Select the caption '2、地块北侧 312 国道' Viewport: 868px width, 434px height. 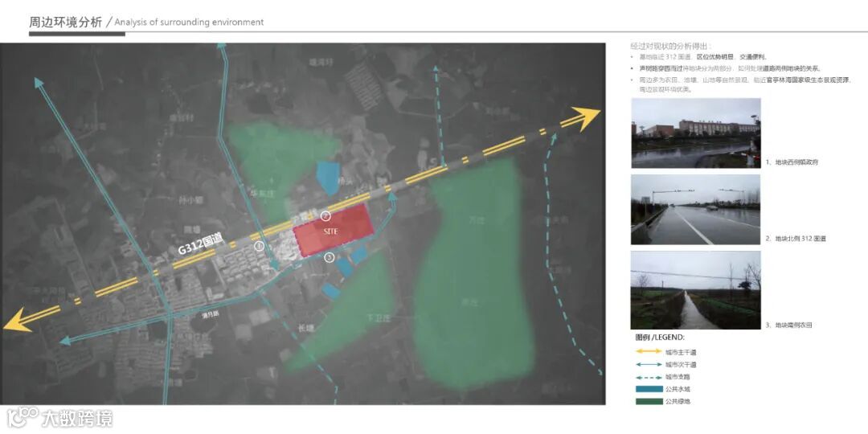(796, 239)
